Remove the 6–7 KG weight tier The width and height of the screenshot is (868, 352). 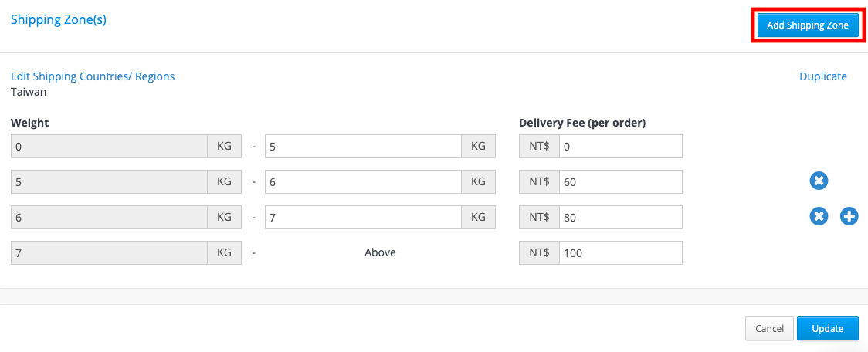(819, 216)
